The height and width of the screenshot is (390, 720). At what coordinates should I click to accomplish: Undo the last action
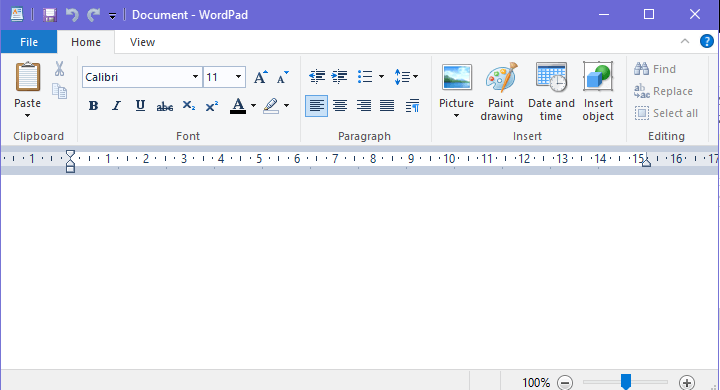[72, 15]
